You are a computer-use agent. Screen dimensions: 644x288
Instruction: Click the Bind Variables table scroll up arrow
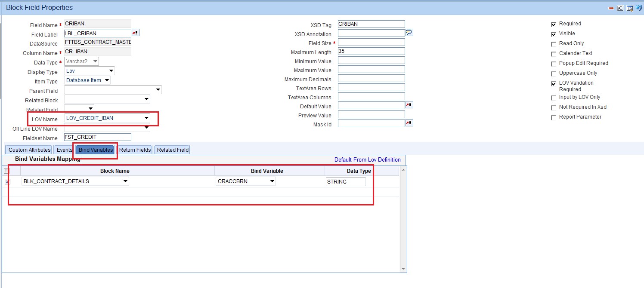click(x=403, y=170)
